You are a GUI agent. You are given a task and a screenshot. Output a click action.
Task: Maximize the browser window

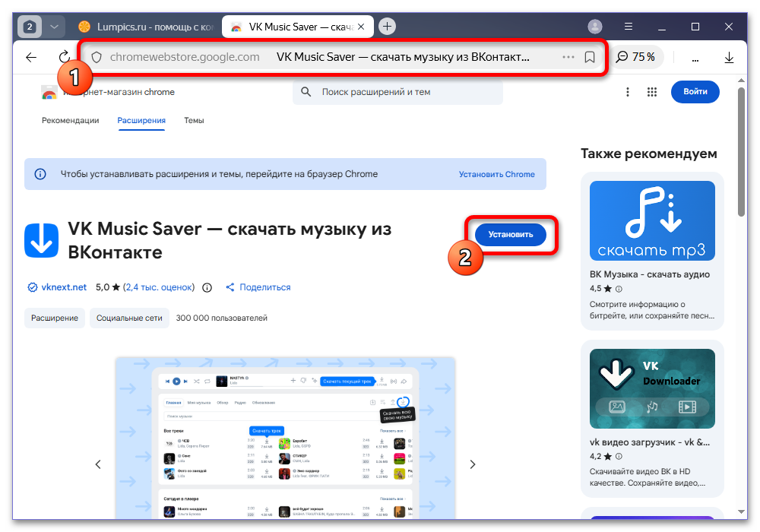click(695, 27)
